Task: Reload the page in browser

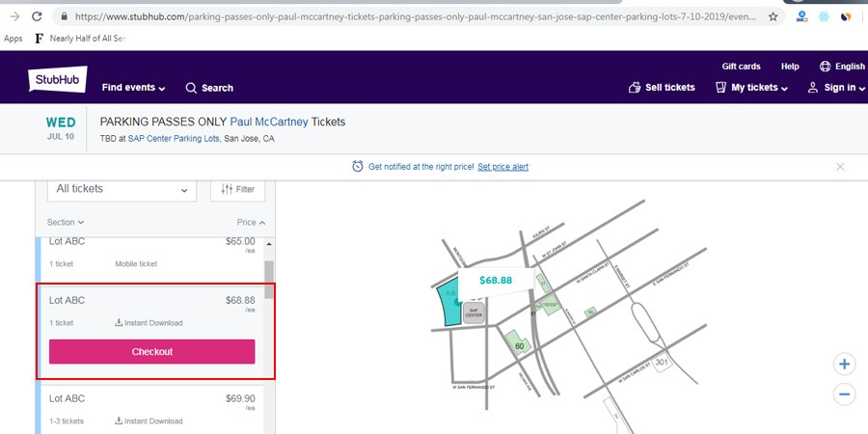Action: click(36, 16)
